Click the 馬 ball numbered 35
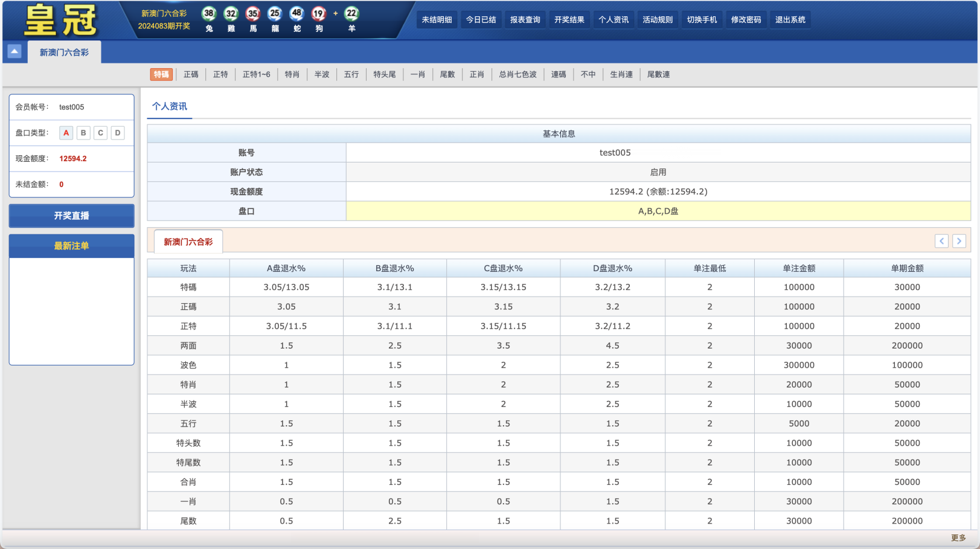Viewport: 980px width, 549px height. (x=253, y=13)
